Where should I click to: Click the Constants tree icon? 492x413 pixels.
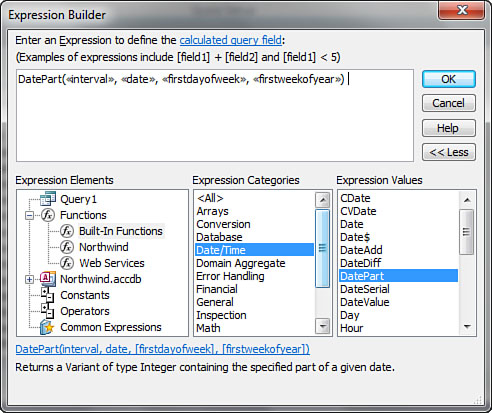point(47,295)
